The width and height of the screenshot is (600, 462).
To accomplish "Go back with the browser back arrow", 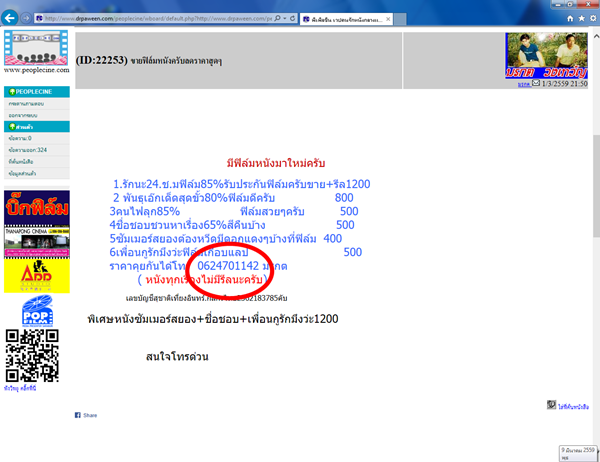I will click(10, 18).
